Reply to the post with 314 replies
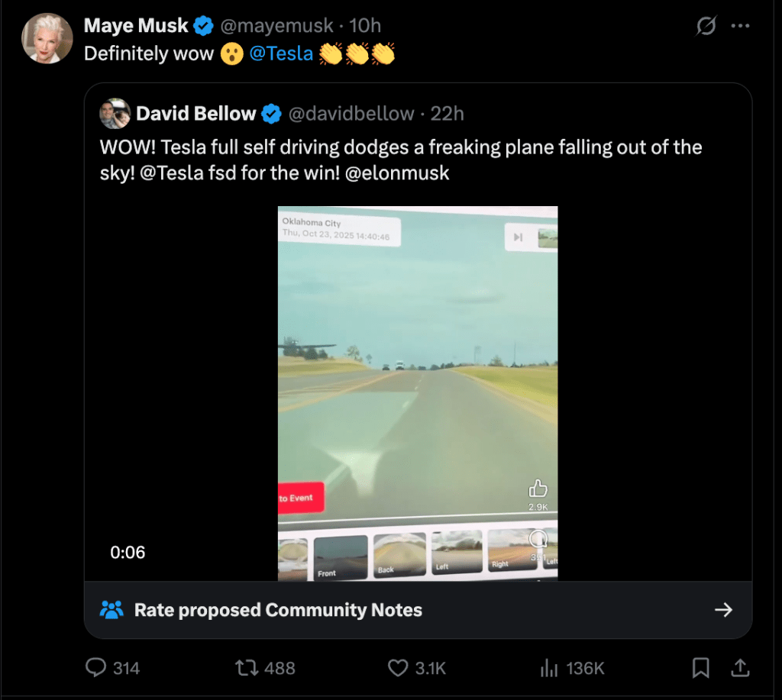 96,668
